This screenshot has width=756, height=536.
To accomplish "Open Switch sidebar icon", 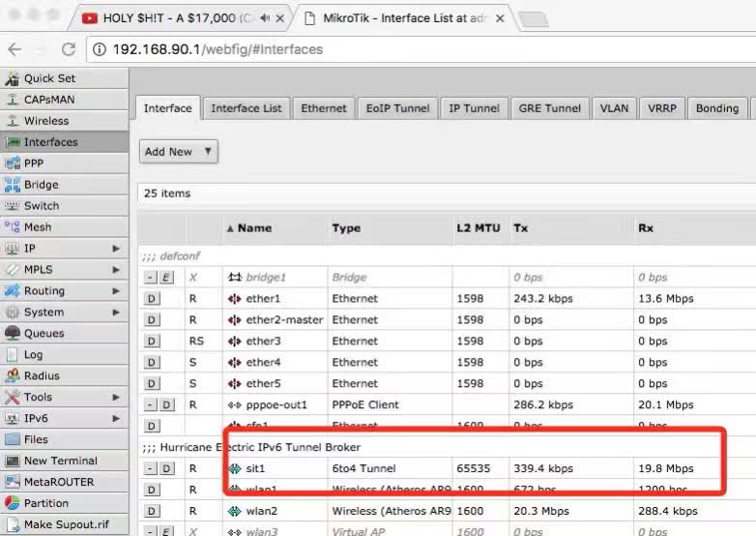I will tap(12, 205).
